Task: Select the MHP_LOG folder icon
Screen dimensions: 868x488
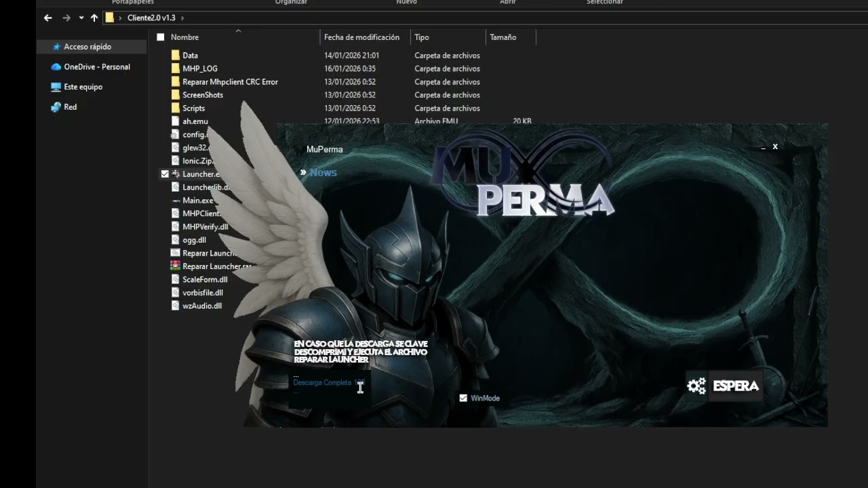Action: point(176,68)
